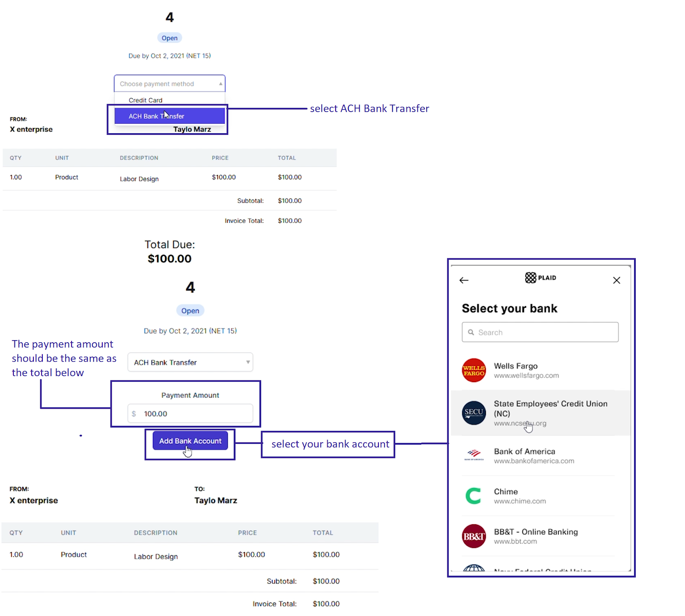The image size is (685, 616).
Task: Click the Plaid back arrow icon
Action: tap(464, 281)
